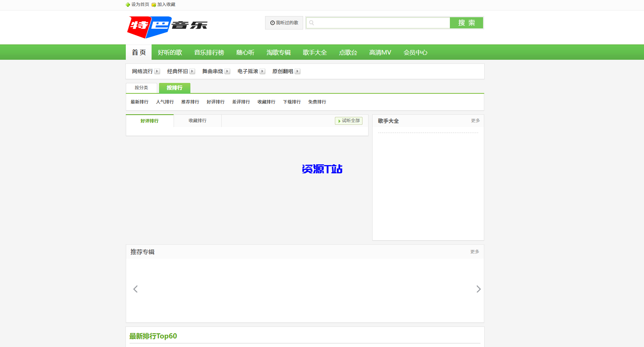Expand the 电子摇滚 category arrow
Image resolution: width=644 pixels, height=347 pixels.
tap(262, 71)
